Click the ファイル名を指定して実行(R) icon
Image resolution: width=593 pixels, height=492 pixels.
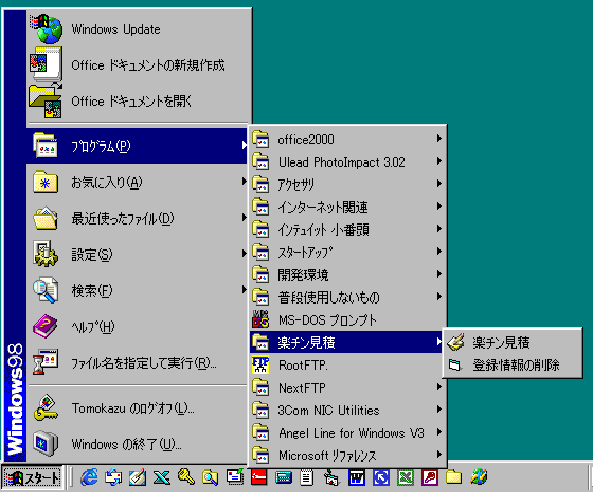[45, 362]
